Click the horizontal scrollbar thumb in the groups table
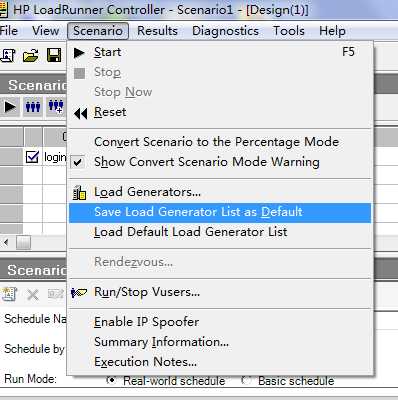The width and height of the screenshot is (398, 400). (23, 243)
